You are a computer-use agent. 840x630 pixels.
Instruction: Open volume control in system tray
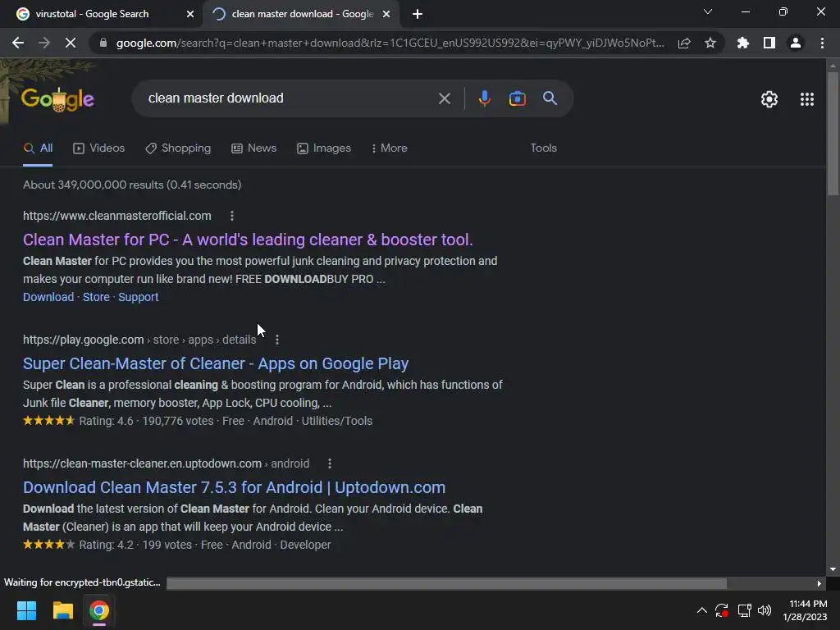(x=765, y=610)
